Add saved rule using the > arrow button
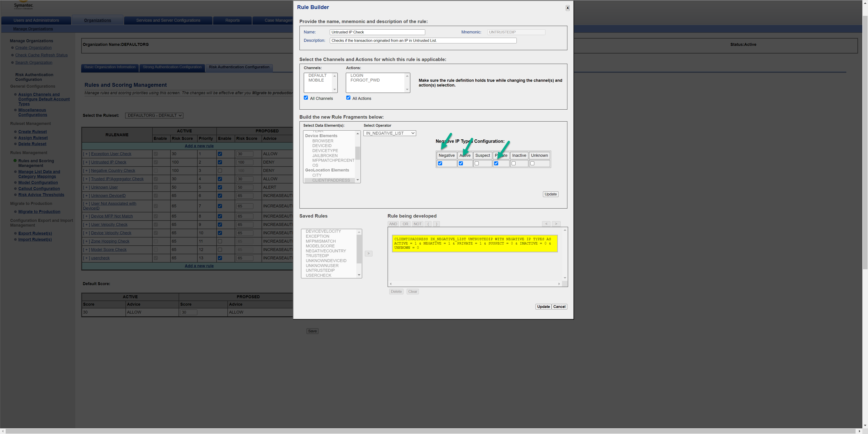Viewport: 868px width, 434px height. (x=368, y=253)
